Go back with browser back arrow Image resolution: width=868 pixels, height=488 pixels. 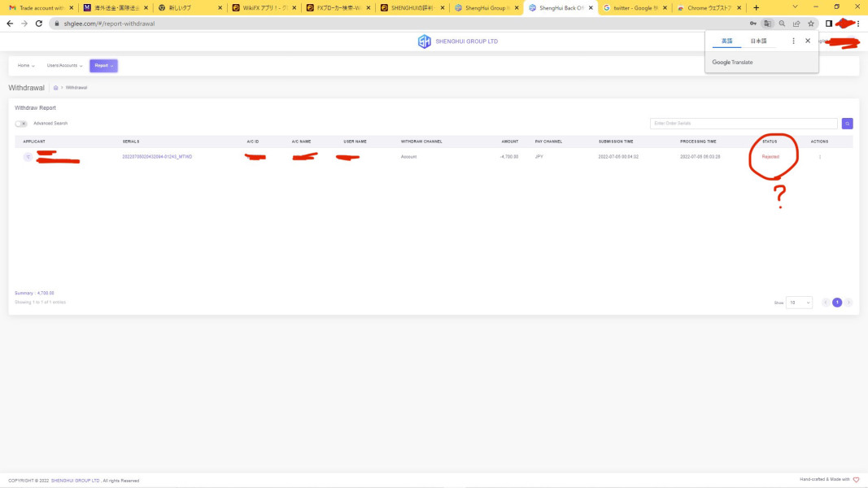point(10,24)
